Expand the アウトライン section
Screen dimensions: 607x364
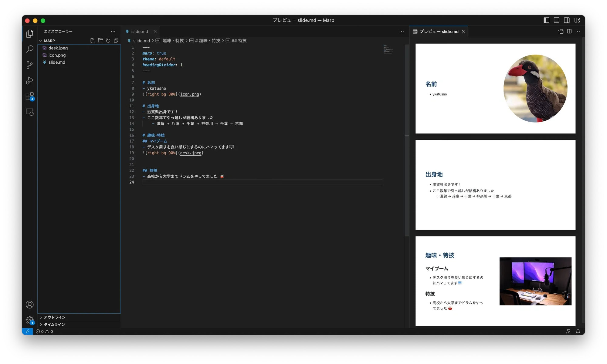tap(55, 317)
